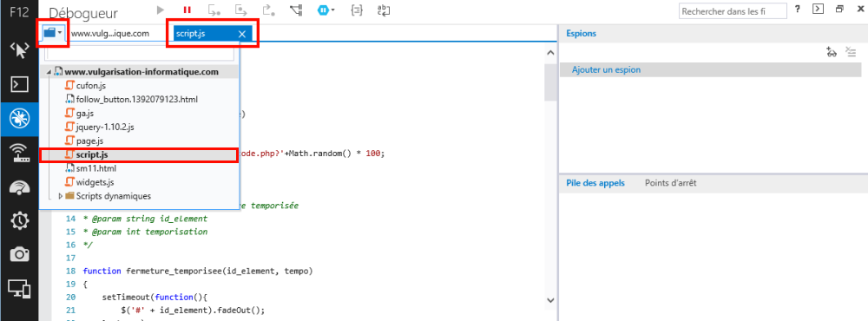Click the F12 label
This screenshot has width=868, height=321.
click(x=19, y=12)
